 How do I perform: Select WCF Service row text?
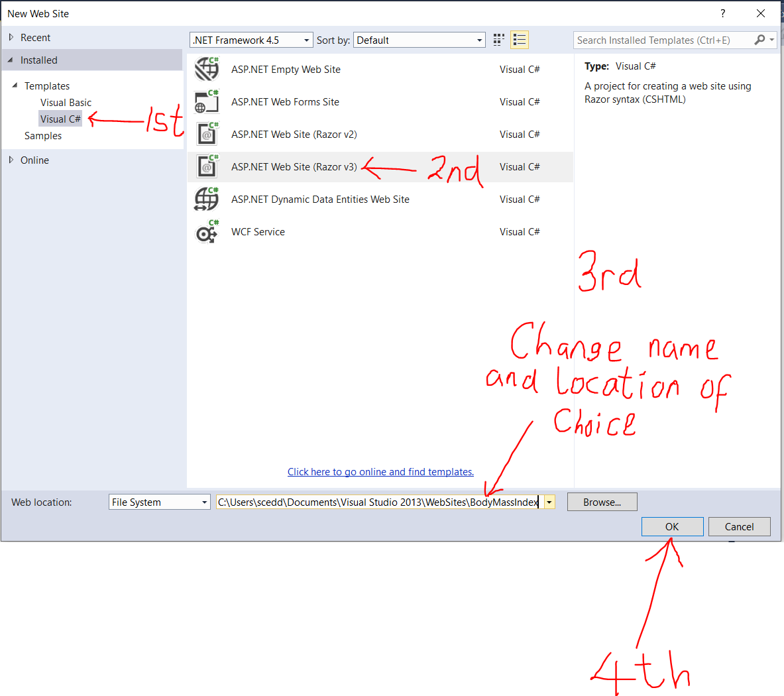[258, 232]
